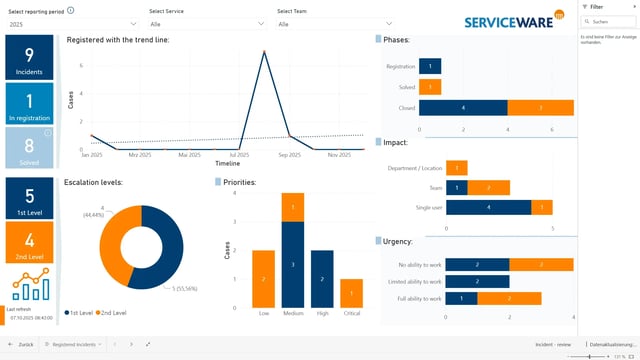Click the info icon on the Solved card
640x360 pixels.
coord(48,133)
